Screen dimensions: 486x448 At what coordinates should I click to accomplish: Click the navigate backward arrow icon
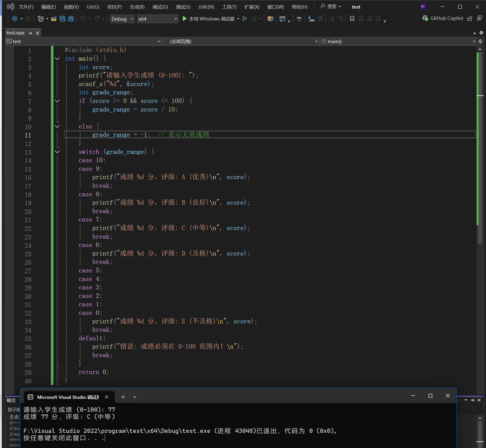click(x=15, y=19)
